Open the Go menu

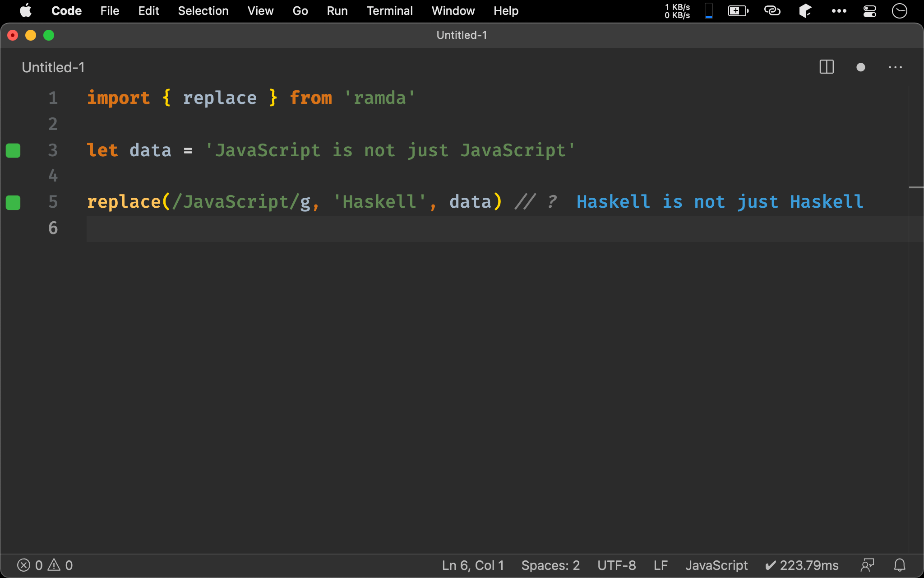pyautogui.click(x=300, y=11)
